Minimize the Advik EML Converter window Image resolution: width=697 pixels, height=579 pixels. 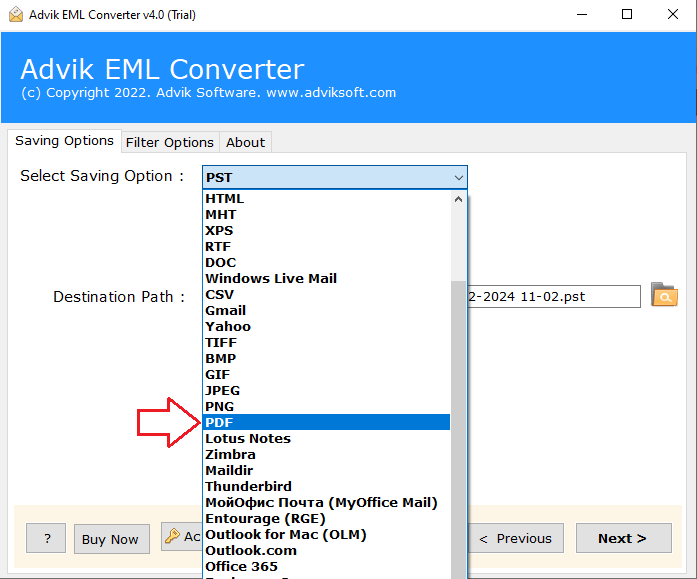pyautogui.click(x=582, y=15)
